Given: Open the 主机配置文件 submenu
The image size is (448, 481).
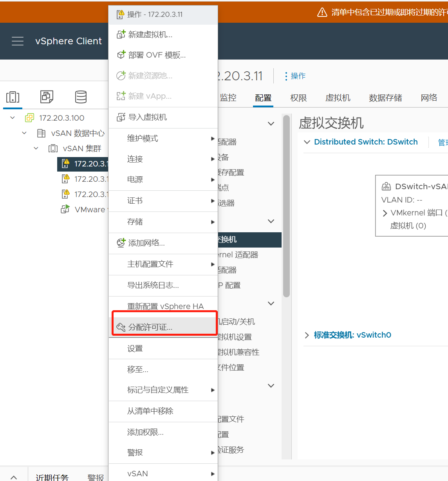Looking at the screenshot, I should pos(163,264).
